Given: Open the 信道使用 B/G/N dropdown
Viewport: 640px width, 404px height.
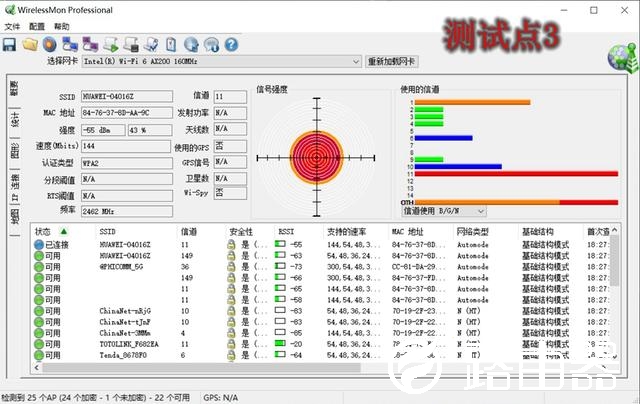Looking at the screenshot, I should (x=481, y=211).
